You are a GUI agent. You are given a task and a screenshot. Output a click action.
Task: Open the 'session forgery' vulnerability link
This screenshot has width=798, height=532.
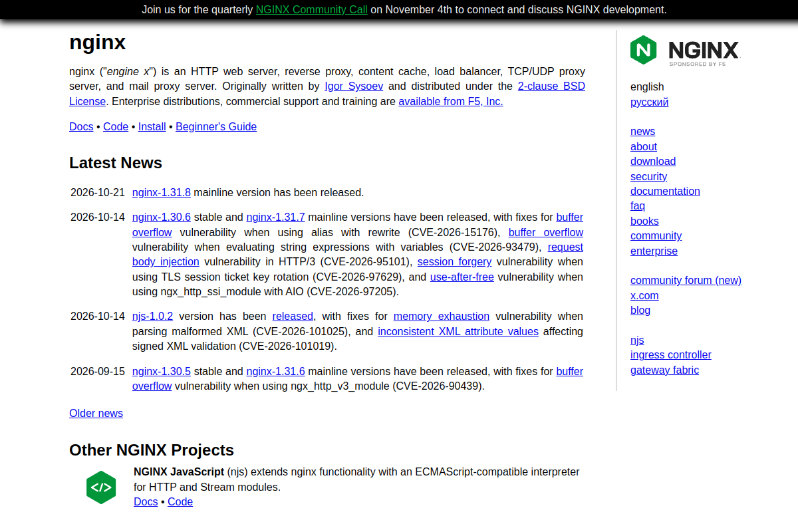(x=454, y=262)
